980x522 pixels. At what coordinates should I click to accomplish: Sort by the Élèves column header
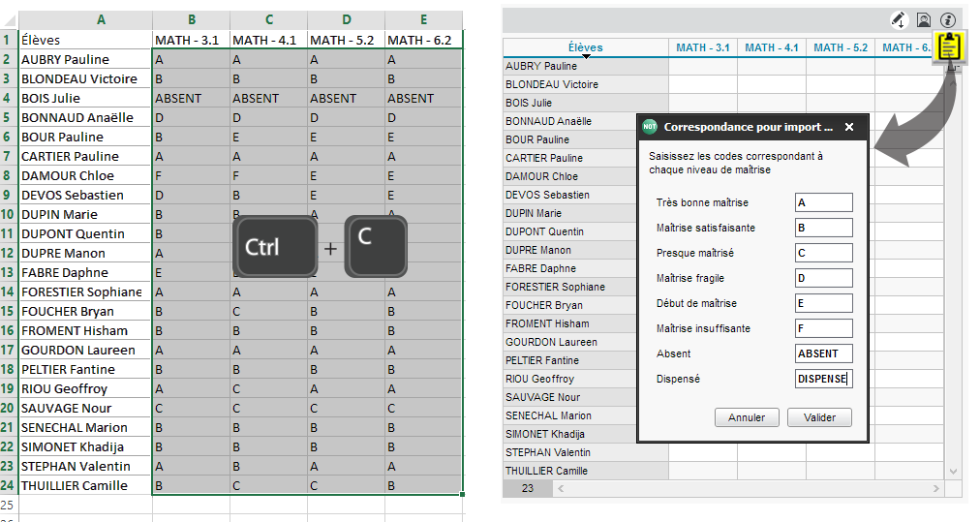point(586,47)
